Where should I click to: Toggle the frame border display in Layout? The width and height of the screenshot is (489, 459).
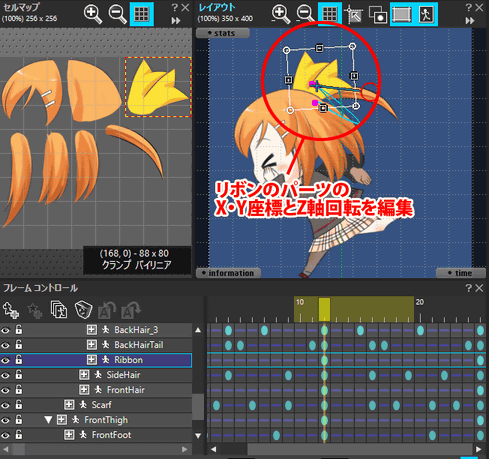[401, 14]
